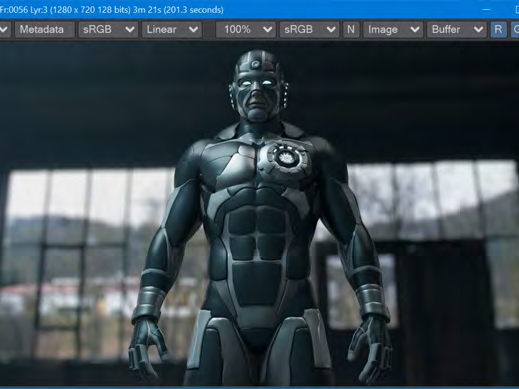Viewport: 519px width, 389px height.
Task: Open the sRGB dropdown beside the N button
Action: [309, 29]
